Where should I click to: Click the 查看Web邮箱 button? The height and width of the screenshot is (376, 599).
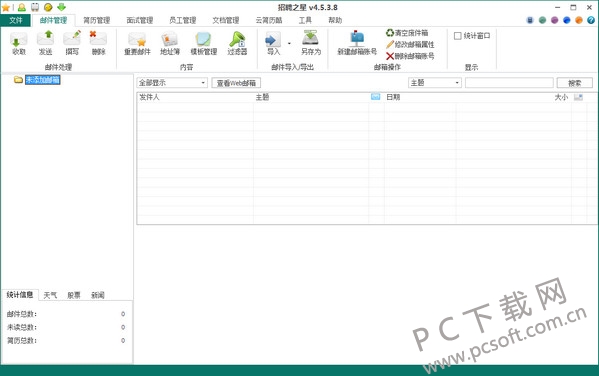[236, 83]
